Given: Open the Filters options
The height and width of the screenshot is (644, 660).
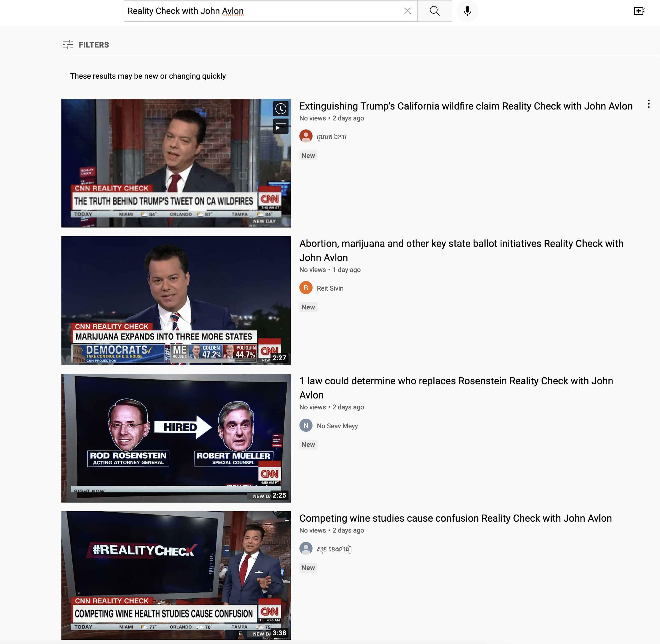Looking at the screenshot, I should tap(86, 45).
